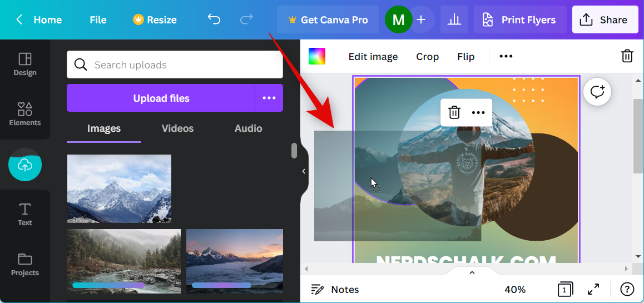Delete element using top-right trash icon
The image size is (644, 303).
point(627,56)
